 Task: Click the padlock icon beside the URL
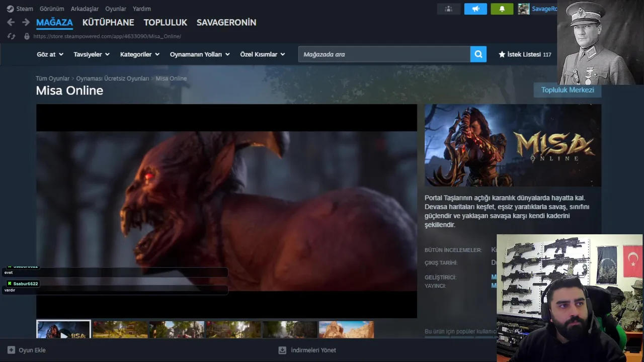point(27,36)
